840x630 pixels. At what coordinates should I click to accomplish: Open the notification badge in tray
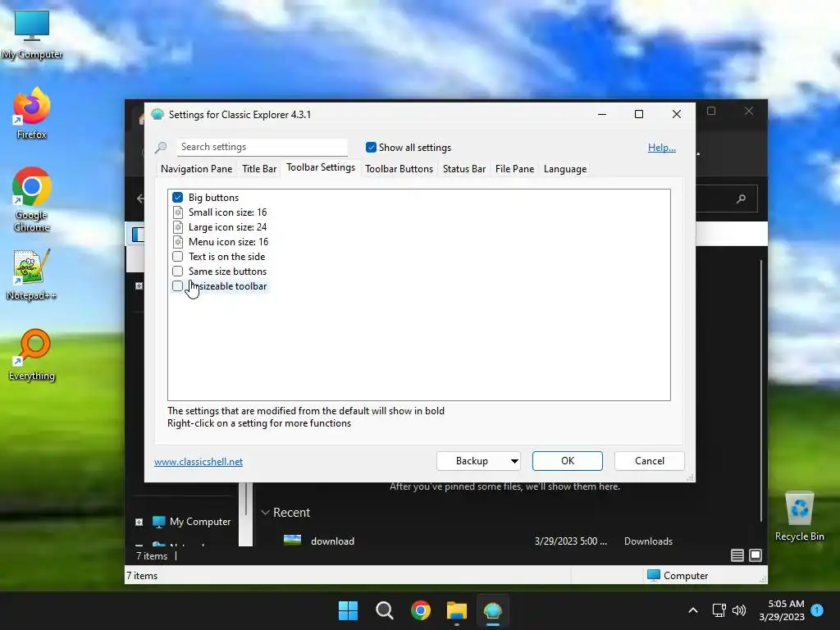817,610
